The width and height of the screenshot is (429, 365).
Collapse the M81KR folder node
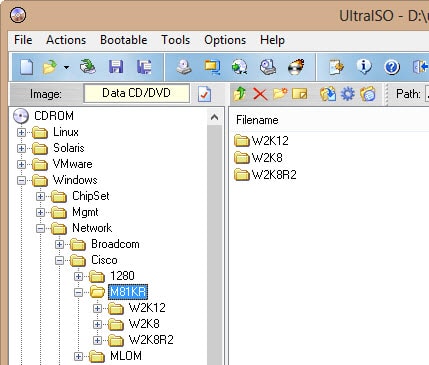click(x=78, y=292)
